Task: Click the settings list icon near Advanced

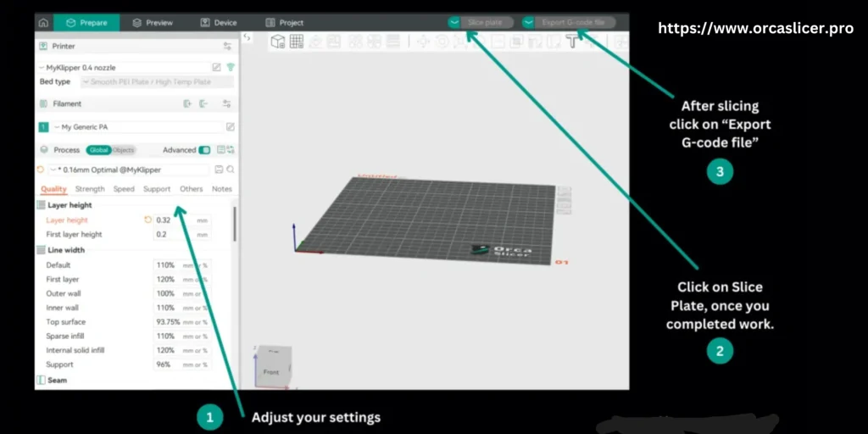Action: pyautogui.click(x=221, y=150)
